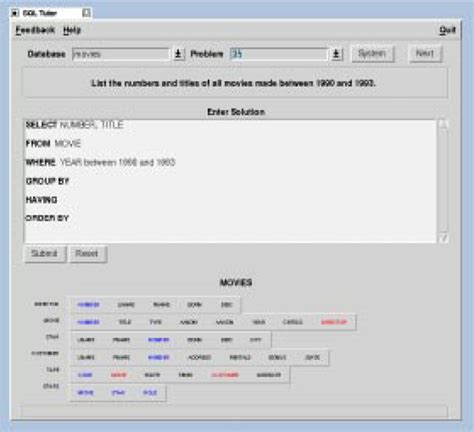474x432 pixels.
Task: Click the solution scrollbar up arrow
Action: [443, 124]
